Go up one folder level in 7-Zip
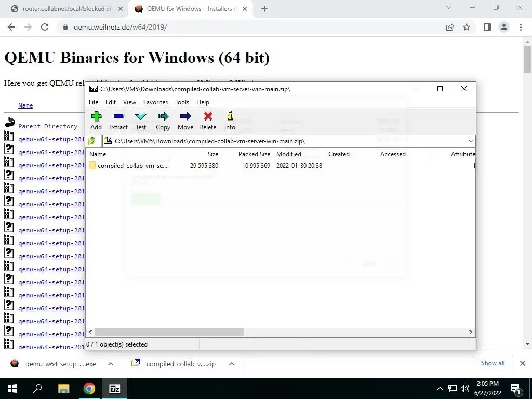Image resolution: width=532 pixels, height=399 pixels. point(92,141)
